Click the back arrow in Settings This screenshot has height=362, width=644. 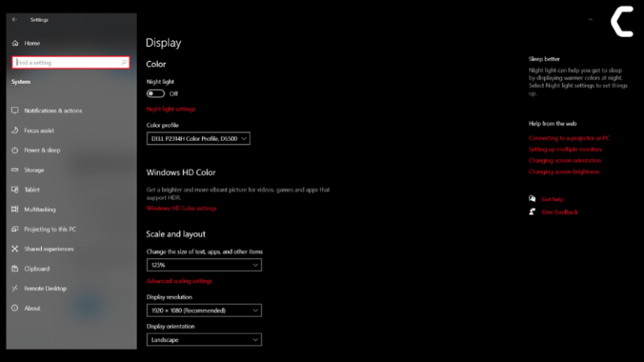tap(15, 19)
